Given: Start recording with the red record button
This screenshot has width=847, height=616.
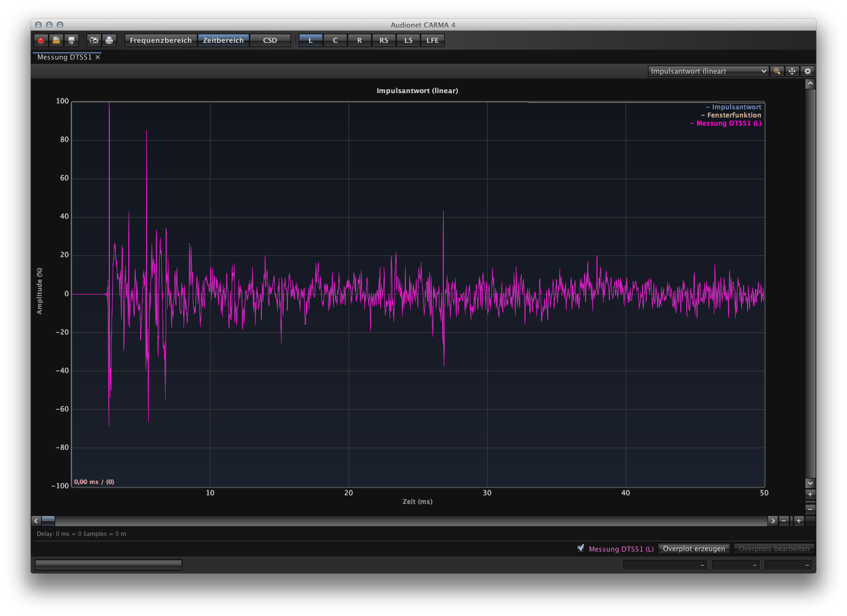Looking at the screenshot, I should [x=41, y=41].
